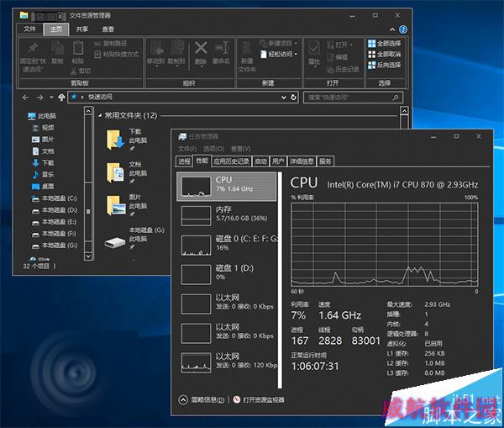Screen dimensions: 504x428
Task: Open the 新建项目 new item dropdown
Action: click(x=279, y=43)
